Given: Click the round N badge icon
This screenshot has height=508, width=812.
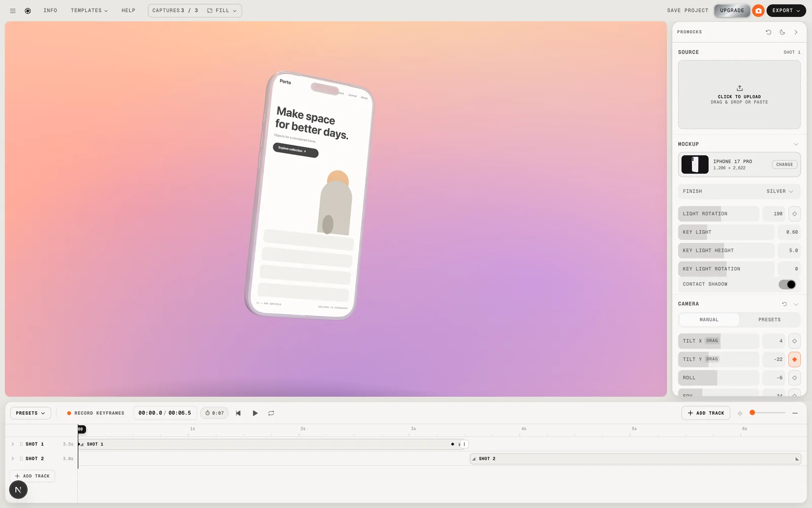Looking at the screenshot, I should pos(18,490).
